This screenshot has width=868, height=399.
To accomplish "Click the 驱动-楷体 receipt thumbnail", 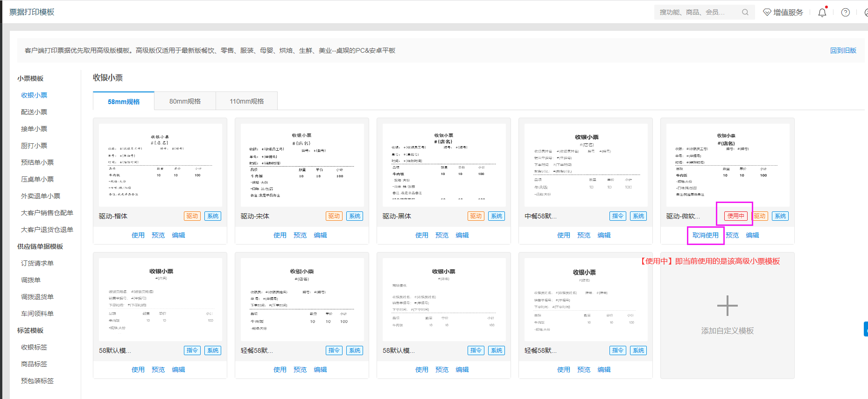I will pos(160,165).
